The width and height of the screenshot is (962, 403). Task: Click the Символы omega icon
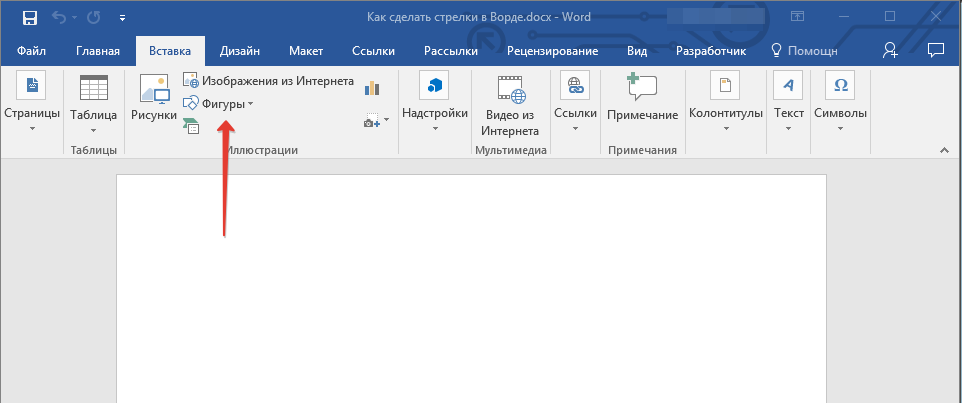[840, 85]
